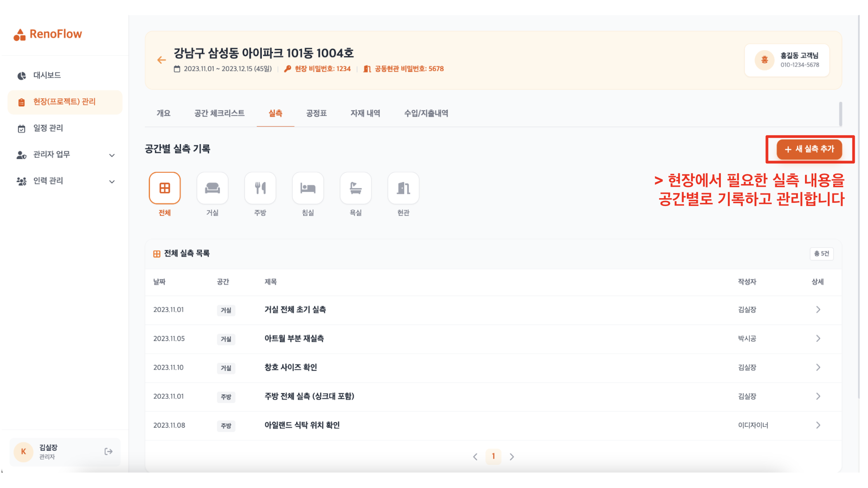Open 일정 관리 in the sidebar
Viewport: 868px width, 488px height.
(48, 128)
